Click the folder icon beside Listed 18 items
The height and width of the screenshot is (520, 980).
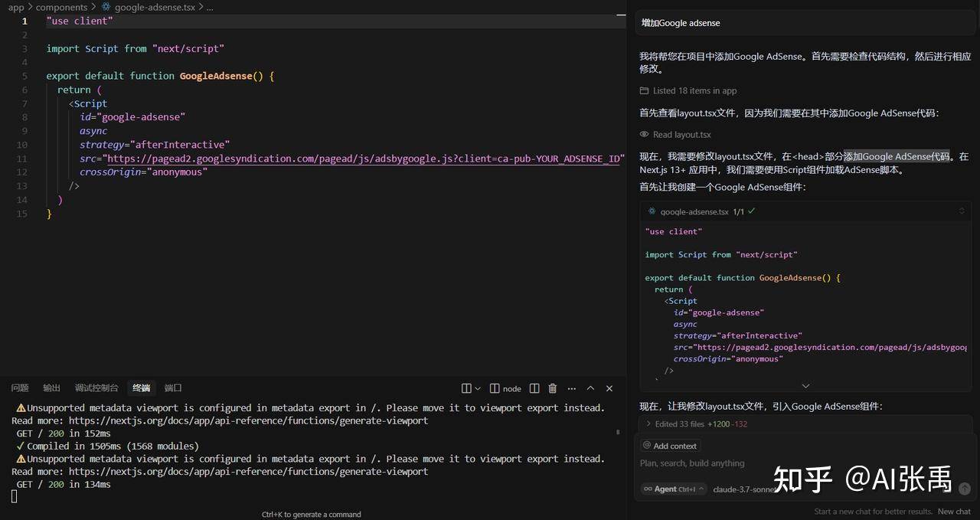(x=644, y=90)
